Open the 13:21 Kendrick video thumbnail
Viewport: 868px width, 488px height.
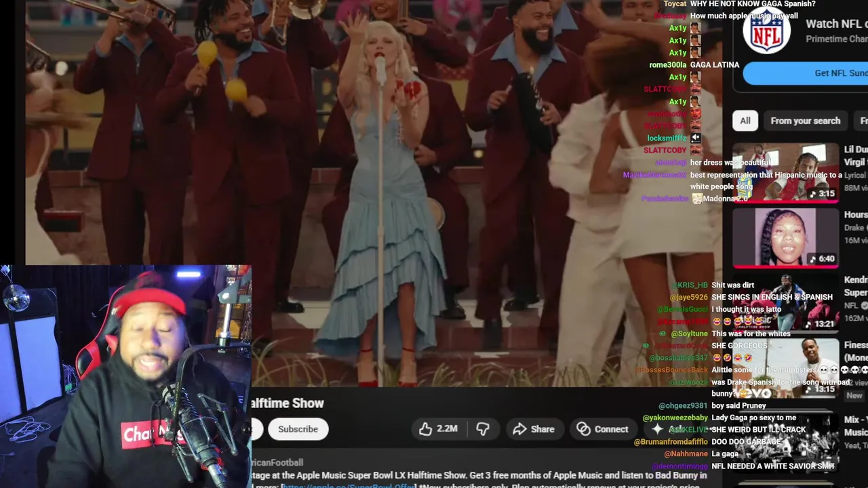(785, 302)
